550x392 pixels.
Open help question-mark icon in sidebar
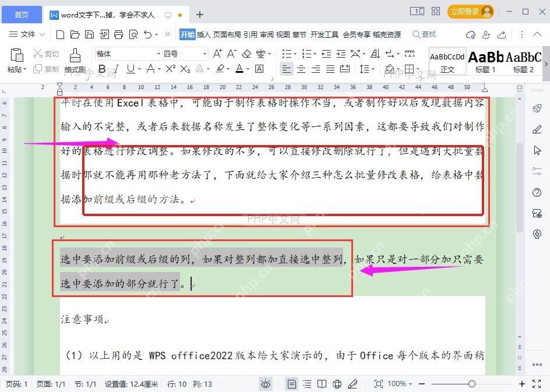pyautogui.click(x=537, y=192)
